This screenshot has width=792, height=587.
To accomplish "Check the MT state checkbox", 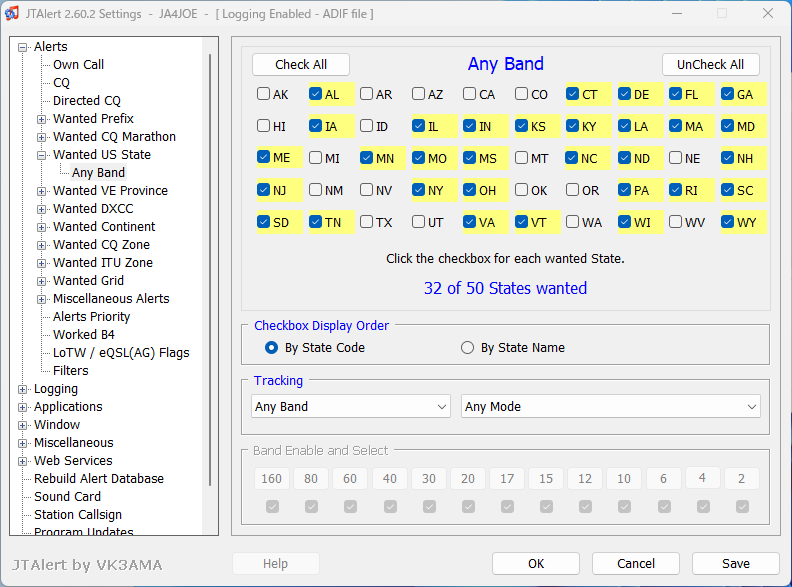I will [x=521, y=158].
